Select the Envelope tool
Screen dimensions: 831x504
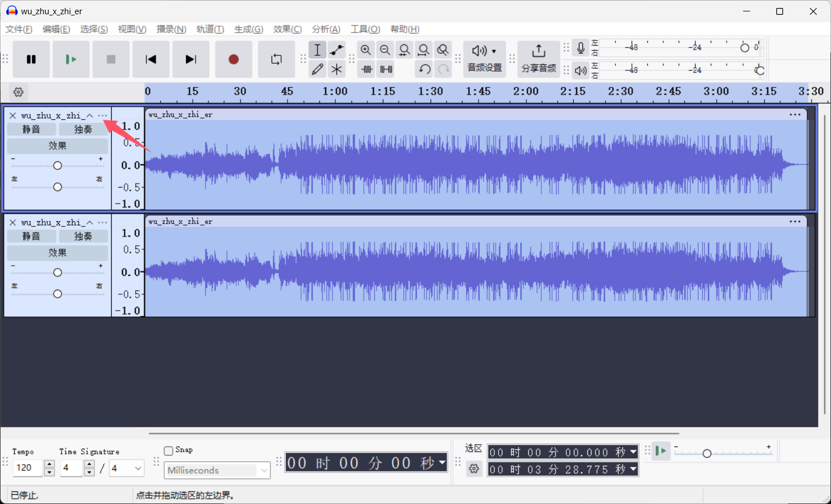(337, 50)
